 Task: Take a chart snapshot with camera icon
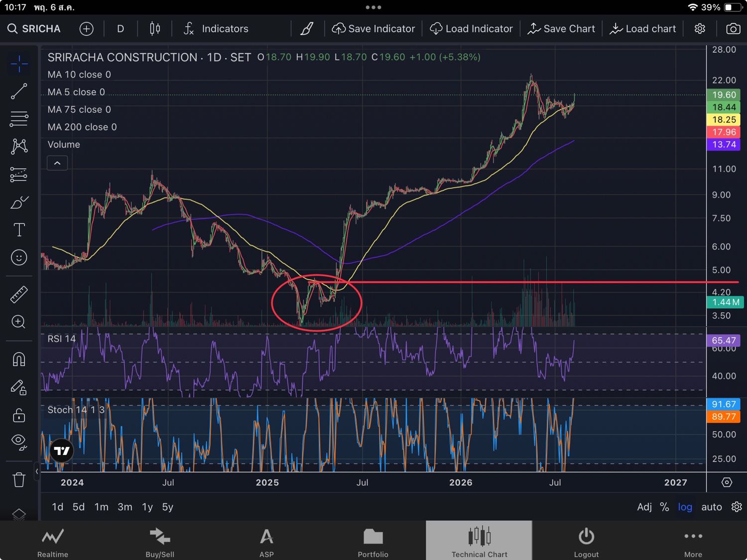tap(733, 29)
